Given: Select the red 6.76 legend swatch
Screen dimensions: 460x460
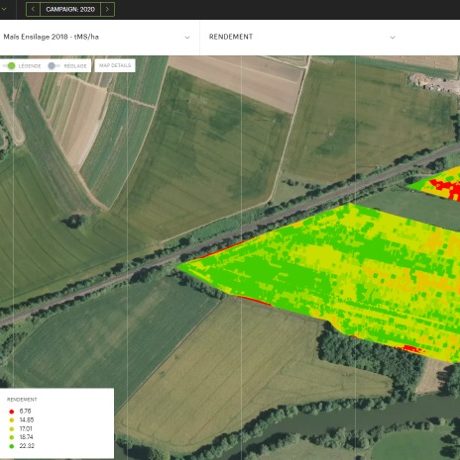Looking at the screenshot, I should pos(12,412).
